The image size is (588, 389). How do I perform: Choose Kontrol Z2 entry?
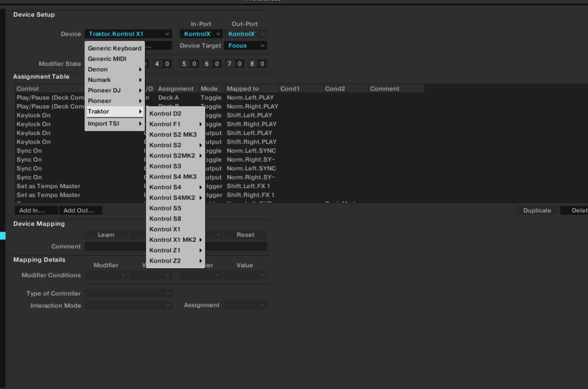click(176, 260)
